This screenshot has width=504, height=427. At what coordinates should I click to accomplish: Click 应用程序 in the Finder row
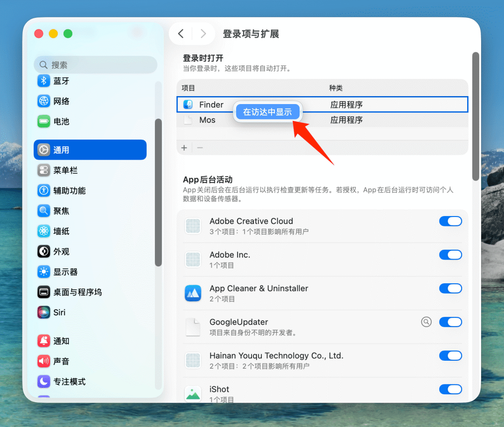(x=346, y=105)
